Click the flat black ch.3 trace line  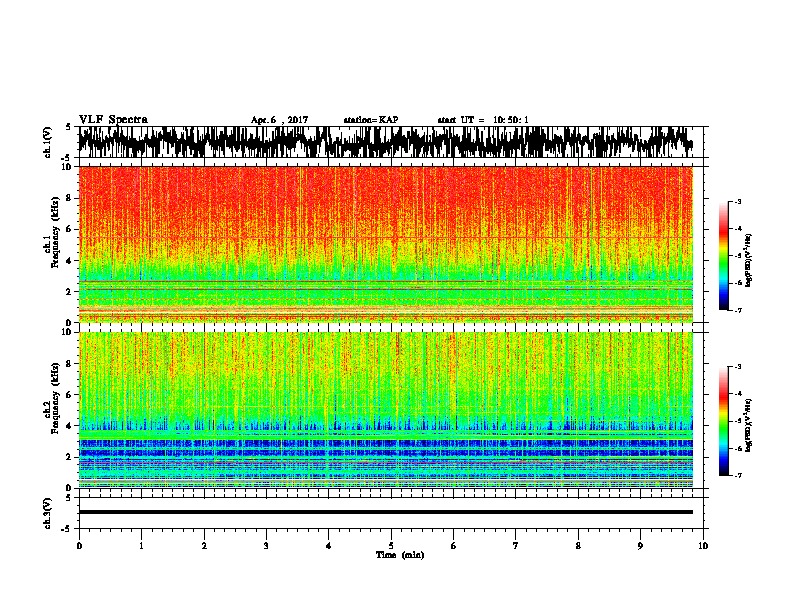click(385, 512)
